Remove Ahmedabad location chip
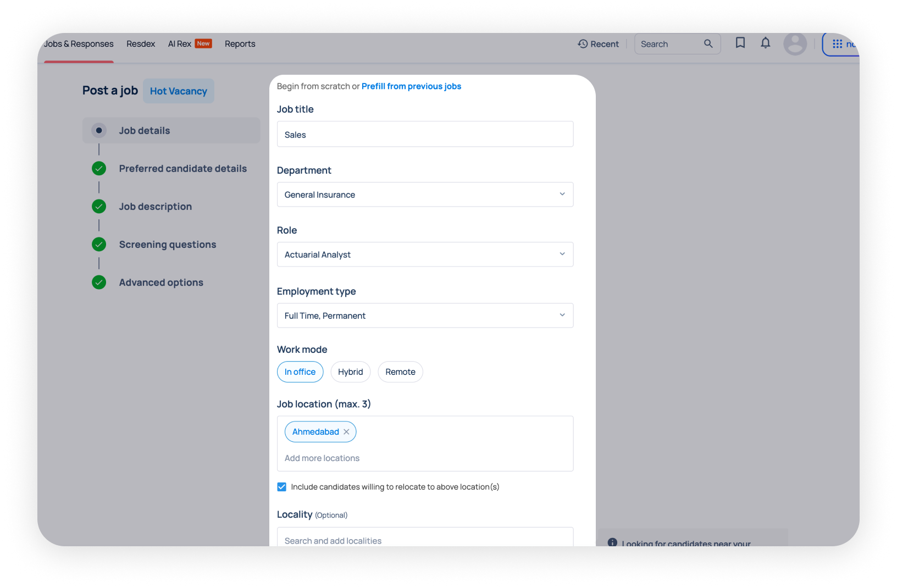 [x=346, y=432]
